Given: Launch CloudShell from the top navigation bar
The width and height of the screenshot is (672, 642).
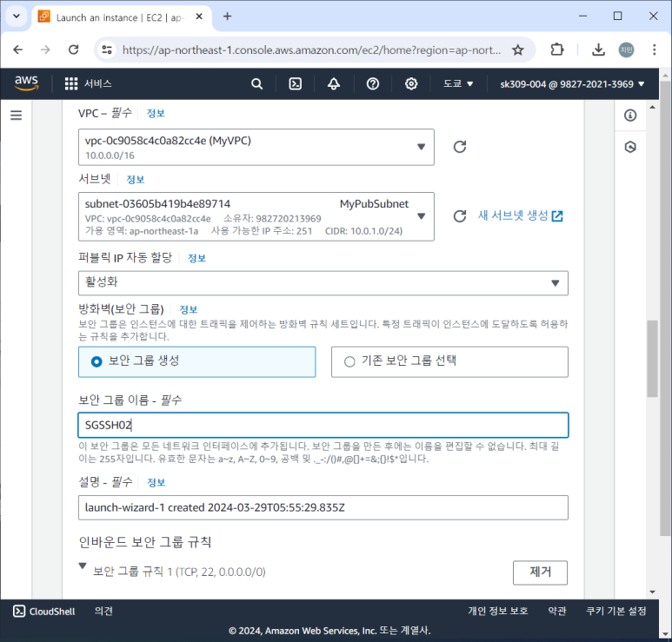Looking at the screenshot, I should pos(296,83).
